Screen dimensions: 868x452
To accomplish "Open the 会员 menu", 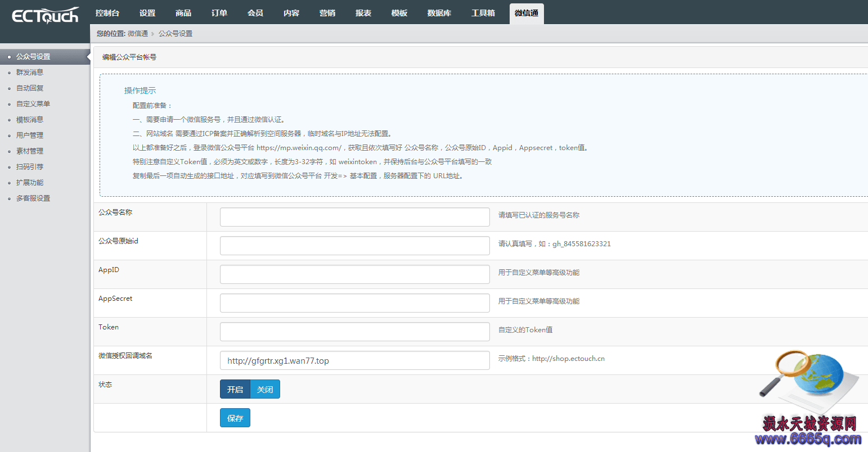I will (x=255, y=13).
